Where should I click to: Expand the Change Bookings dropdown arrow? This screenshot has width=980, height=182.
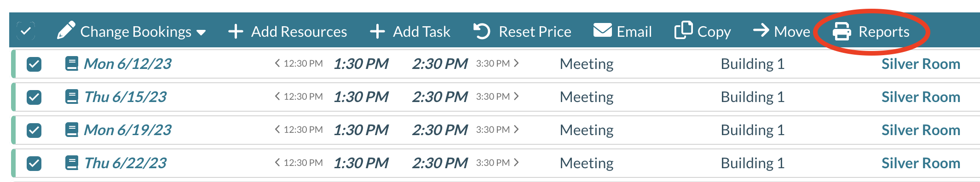[x=201, y=33]
